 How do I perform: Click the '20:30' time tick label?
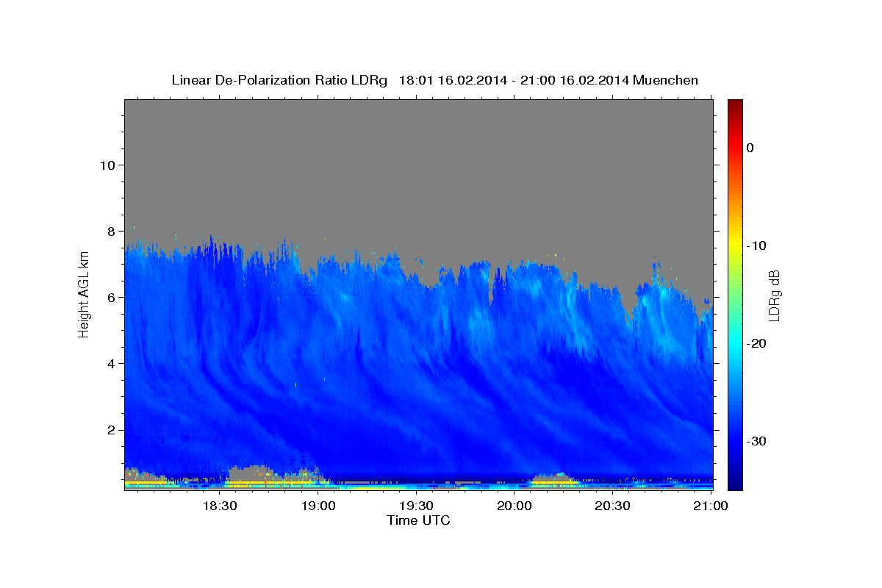click(x=613, y=506)
